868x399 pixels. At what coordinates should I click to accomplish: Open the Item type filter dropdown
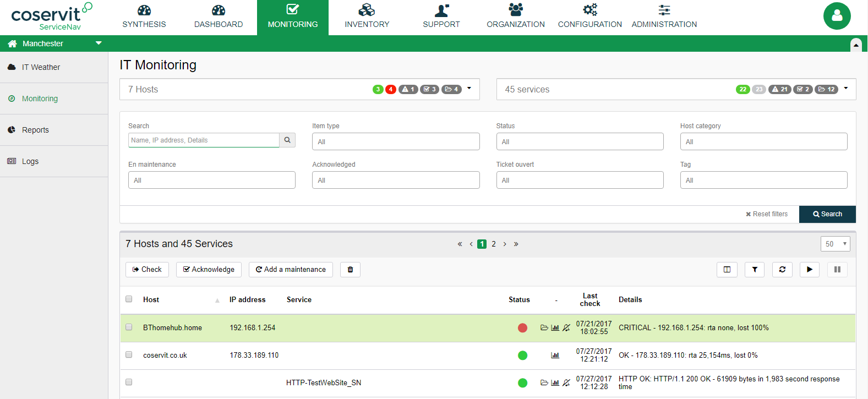(396, 141)
